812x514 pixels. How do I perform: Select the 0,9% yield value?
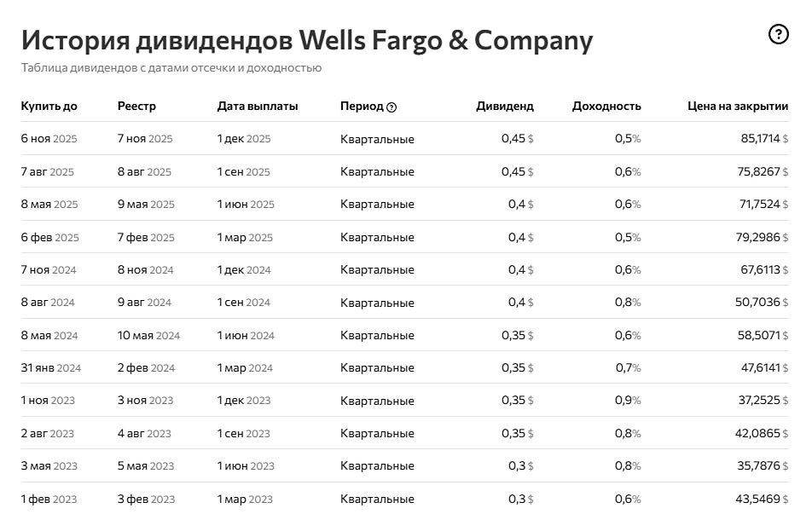click(x=628, y=401)
